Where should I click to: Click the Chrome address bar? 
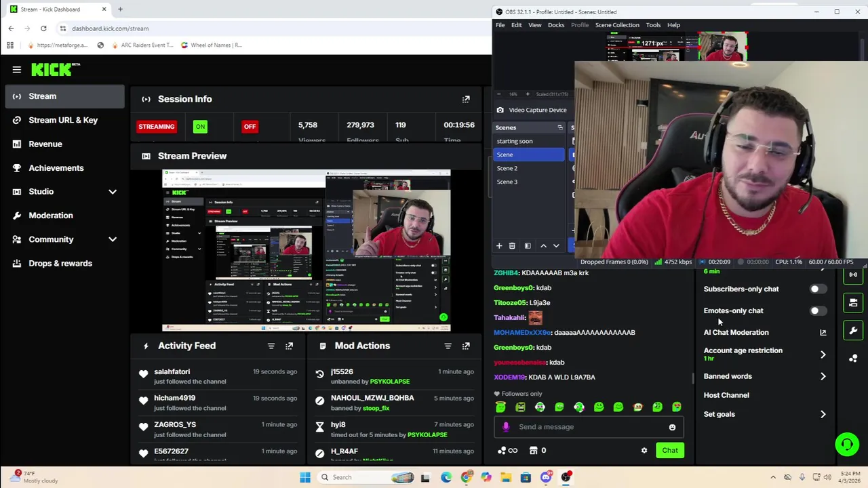pyautogui.click(x=271, y=28)
